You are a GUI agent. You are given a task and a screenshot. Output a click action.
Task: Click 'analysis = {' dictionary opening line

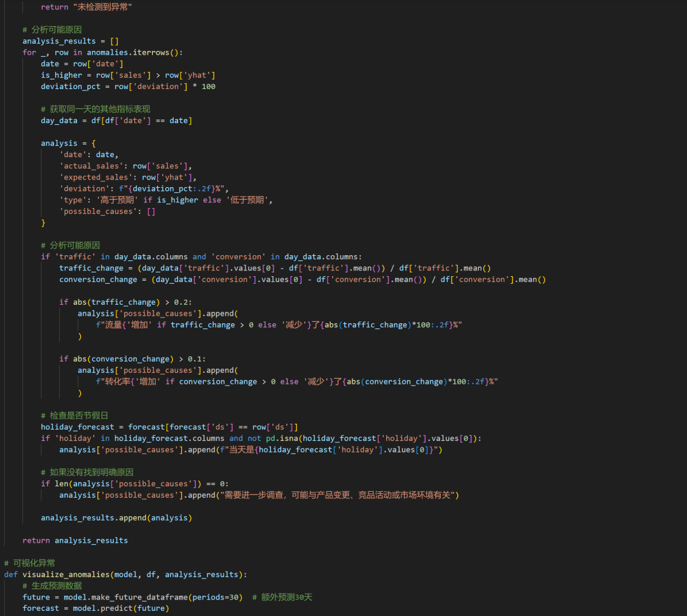[68, 143]
